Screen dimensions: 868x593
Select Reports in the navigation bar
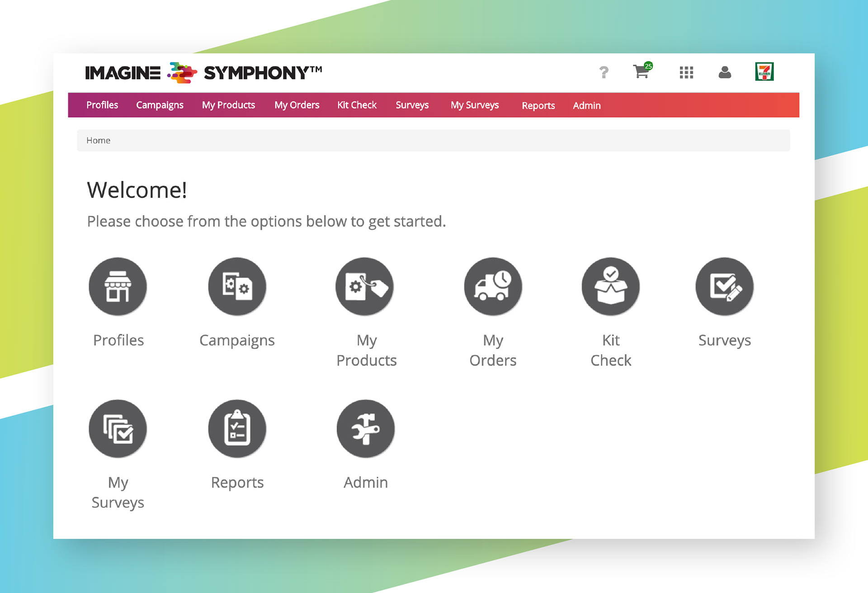(x=538, y=105)
